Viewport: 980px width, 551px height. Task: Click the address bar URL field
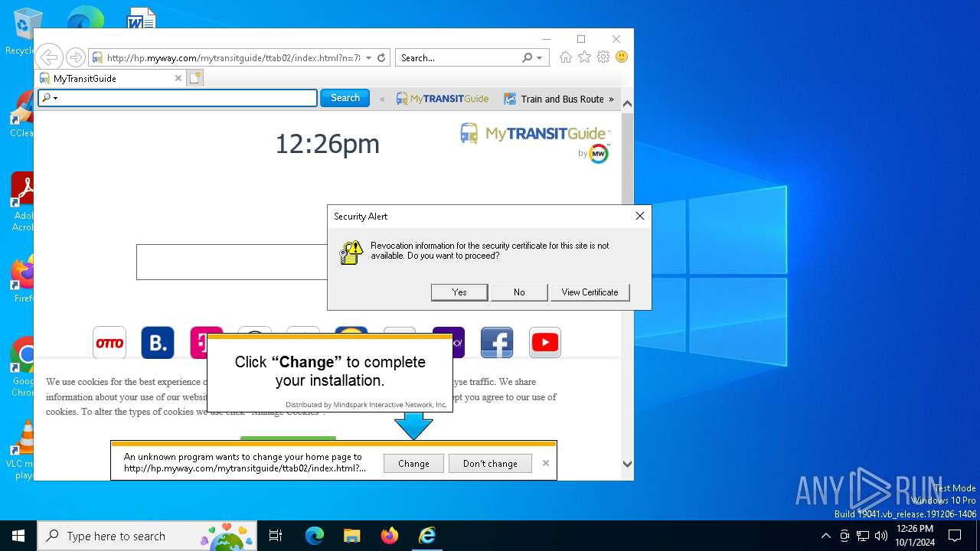click(x=233, y=57)
